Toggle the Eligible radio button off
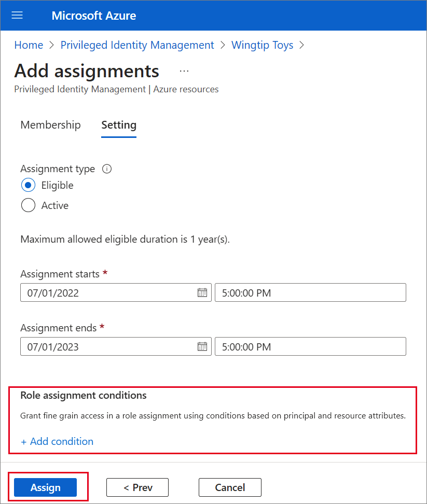 (x=28, y=185)
